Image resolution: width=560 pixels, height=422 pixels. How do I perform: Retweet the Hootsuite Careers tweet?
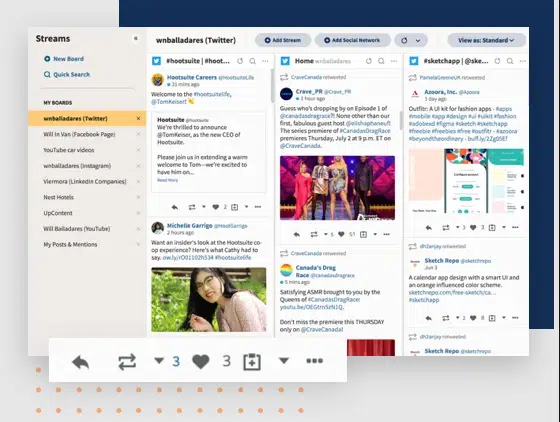pyautogui.click(x=192, y=207)
